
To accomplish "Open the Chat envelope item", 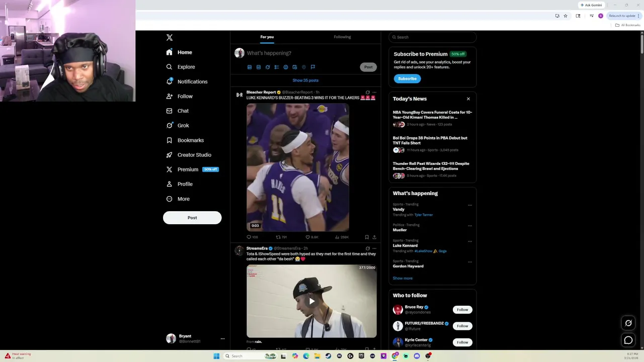I will [177, 111].
